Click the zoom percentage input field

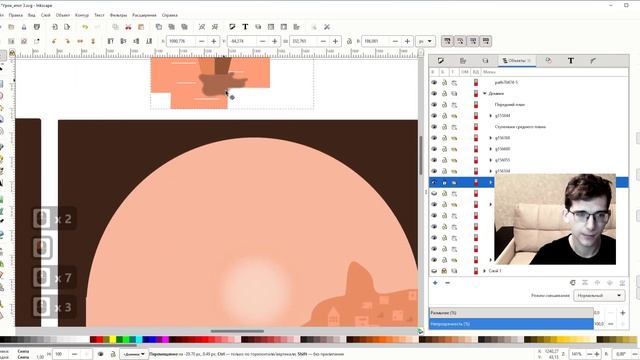pos(577,354)
